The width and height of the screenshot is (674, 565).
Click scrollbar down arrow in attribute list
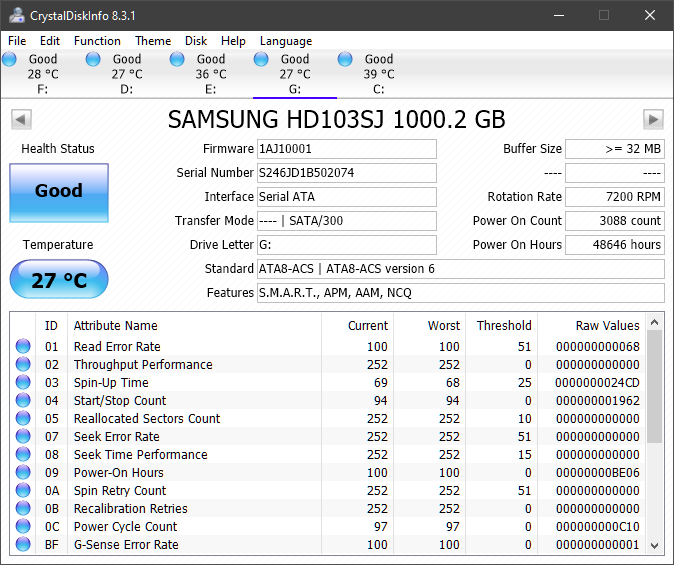coord(655,546)
